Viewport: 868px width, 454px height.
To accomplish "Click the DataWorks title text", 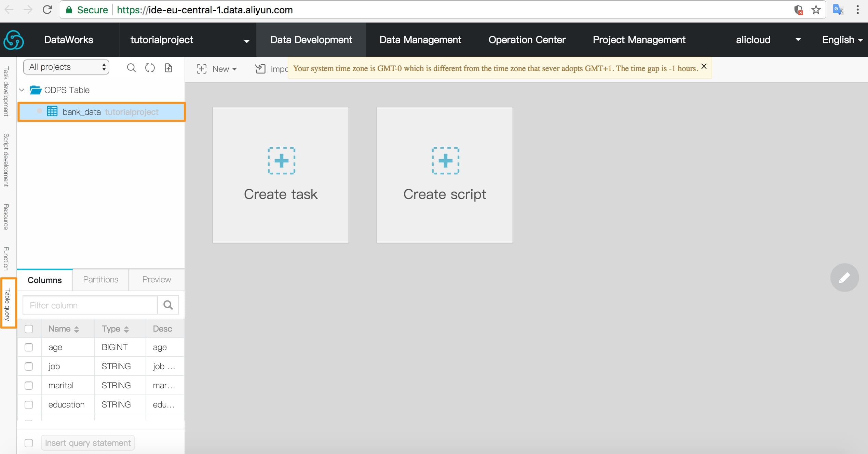I will (x=69, y=40).
